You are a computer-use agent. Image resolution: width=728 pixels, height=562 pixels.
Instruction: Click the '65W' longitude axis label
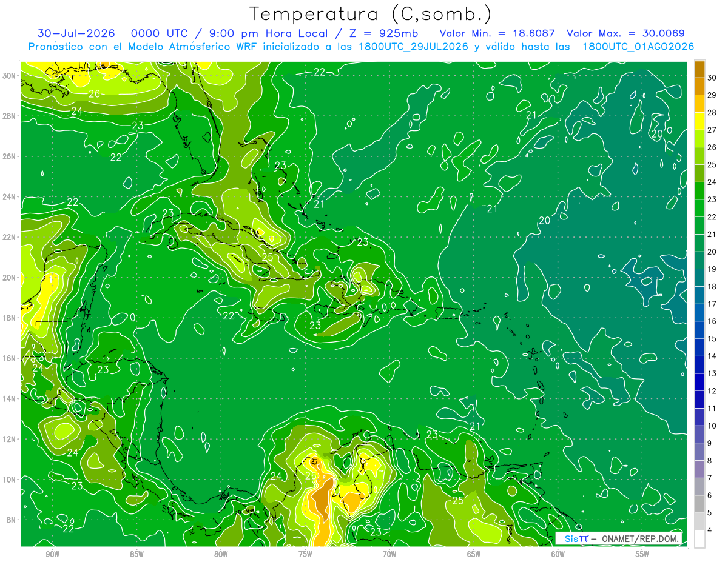pyautogui.click(x=474, y=554)
